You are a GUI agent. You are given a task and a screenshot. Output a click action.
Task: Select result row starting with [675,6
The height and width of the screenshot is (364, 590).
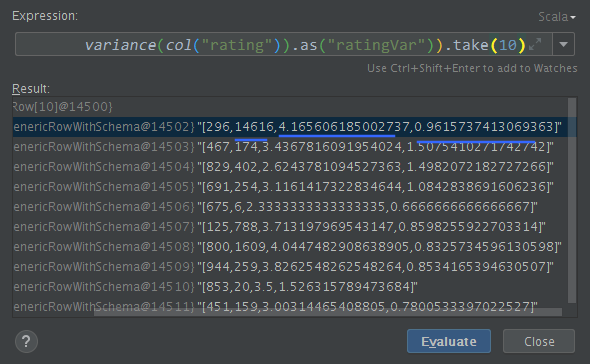(290, 207)
